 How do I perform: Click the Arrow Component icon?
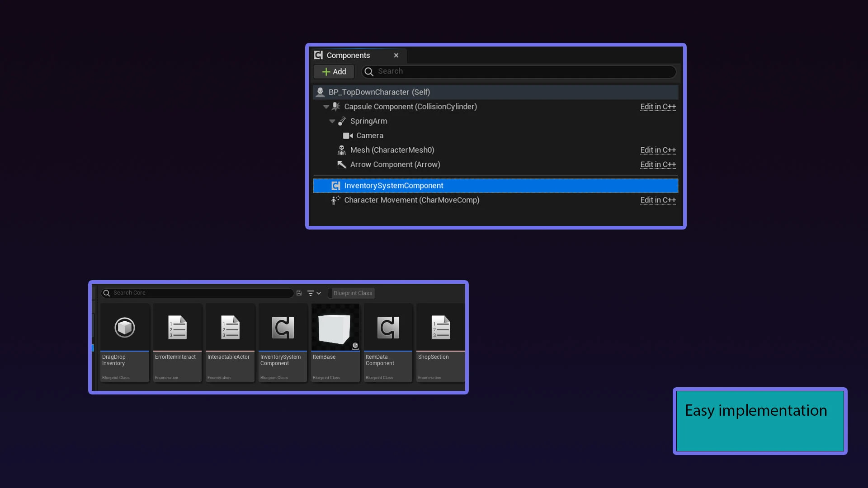[x=342, y=164]
